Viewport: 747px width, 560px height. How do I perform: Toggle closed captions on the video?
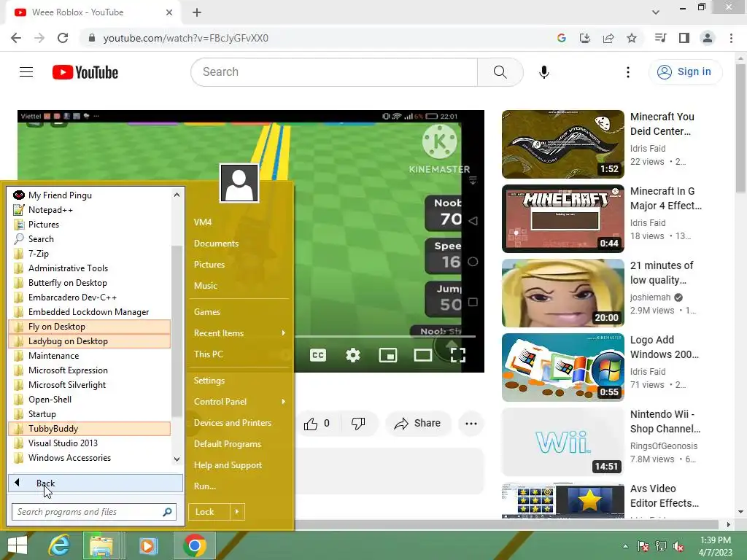coord(318,355)
